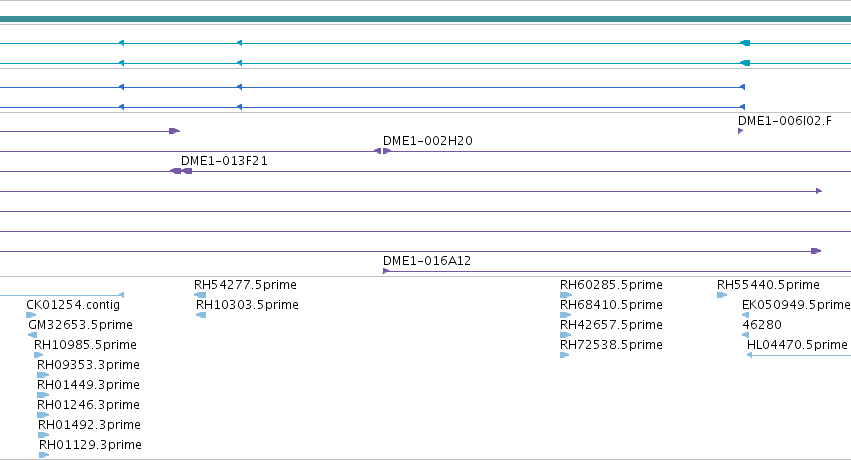Click the light-blue arrow glyph under RH54277.5prime
The image size is (851, 460).
click(200, 295)
